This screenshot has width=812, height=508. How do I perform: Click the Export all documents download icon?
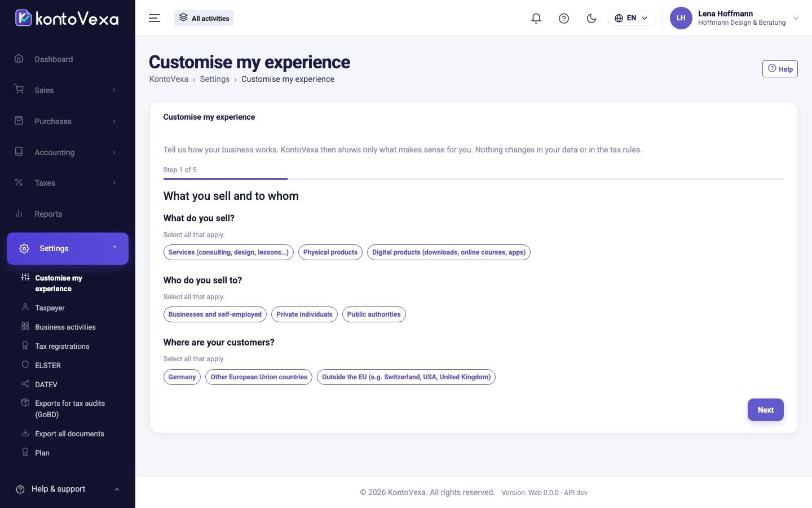pos(25,433)
